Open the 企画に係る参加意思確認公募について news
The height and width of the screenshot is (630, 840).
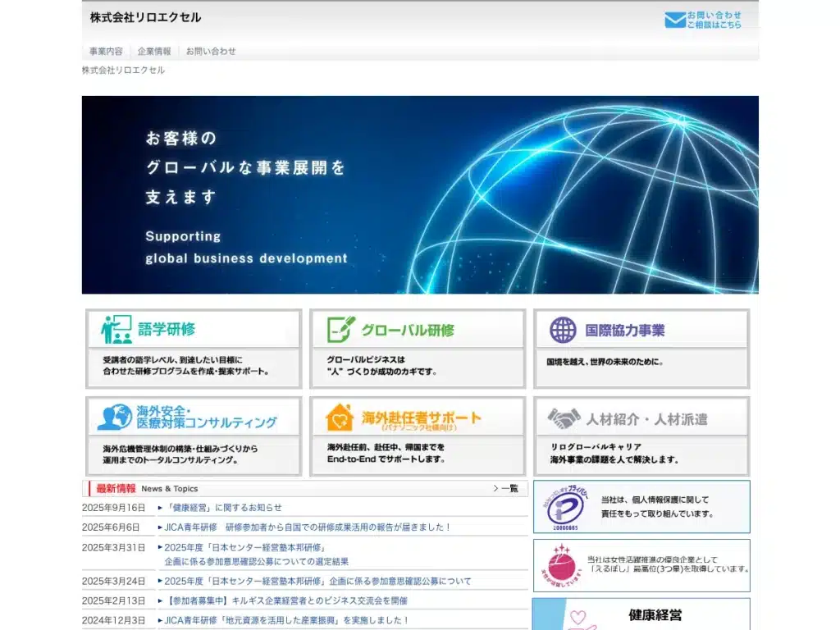pyautogui.click(x=317, y=582)
